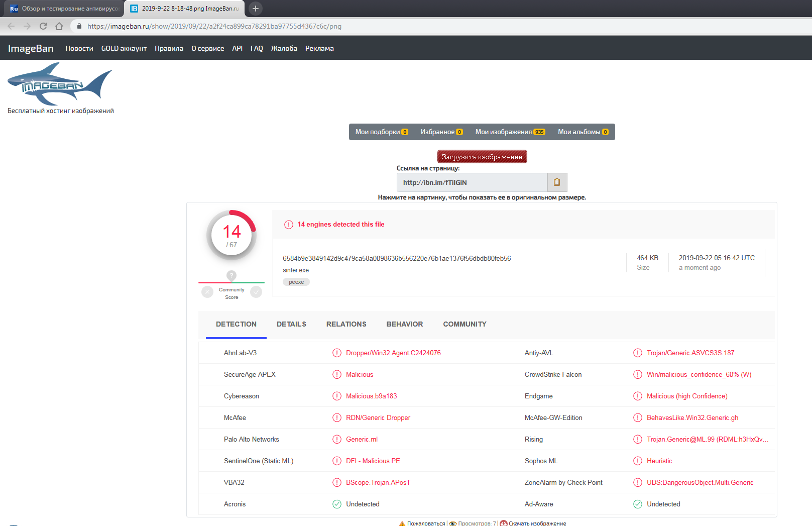The width and height of the screenshot is (812, 526).
Task: Open the FAQ menu link
Action: point(257,48)
